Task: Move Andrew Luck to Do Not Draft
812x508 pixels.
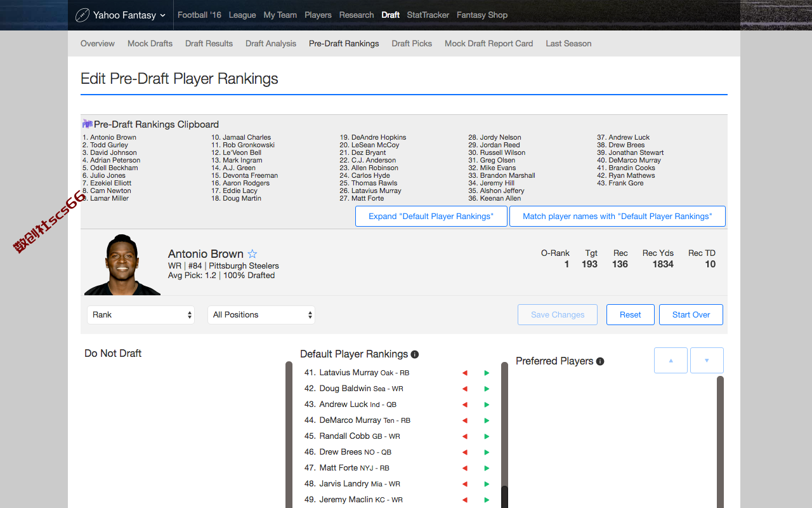Action: pos(464,404)
